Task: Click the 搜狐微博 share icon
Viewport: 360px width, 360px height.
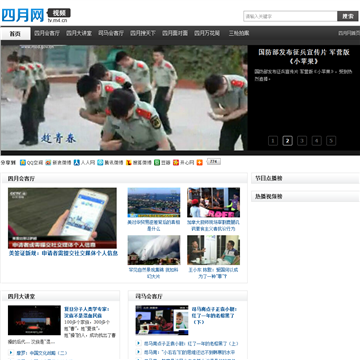Action: (129, 163)
